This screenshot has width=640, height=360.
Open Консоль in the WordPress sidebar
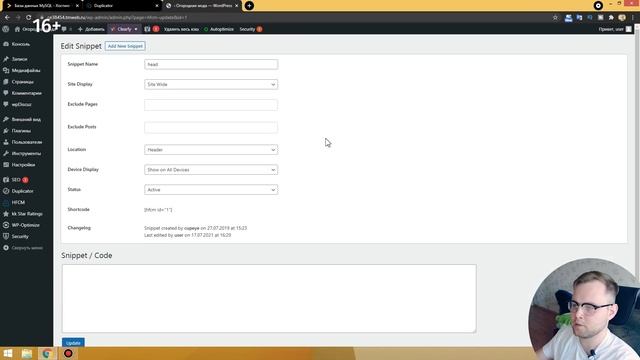tap(20, 44)
